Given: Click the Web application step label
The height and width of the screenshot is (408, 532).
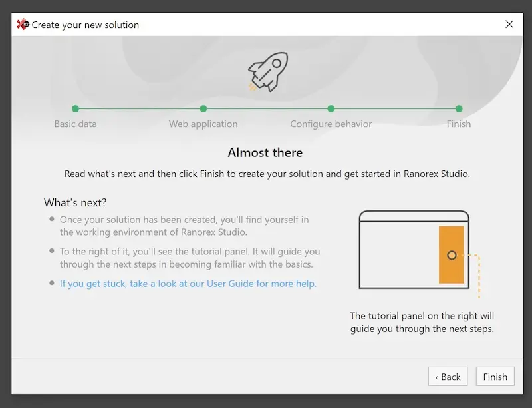Looking at the screenshot, I should pyautogui.click(x=203, y=124).
